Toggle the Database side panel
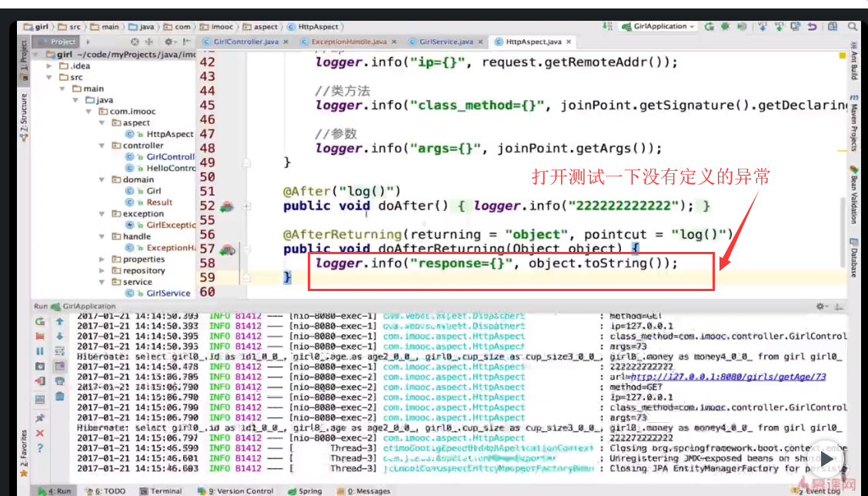The image size is (868, 496). coord(853,258)
